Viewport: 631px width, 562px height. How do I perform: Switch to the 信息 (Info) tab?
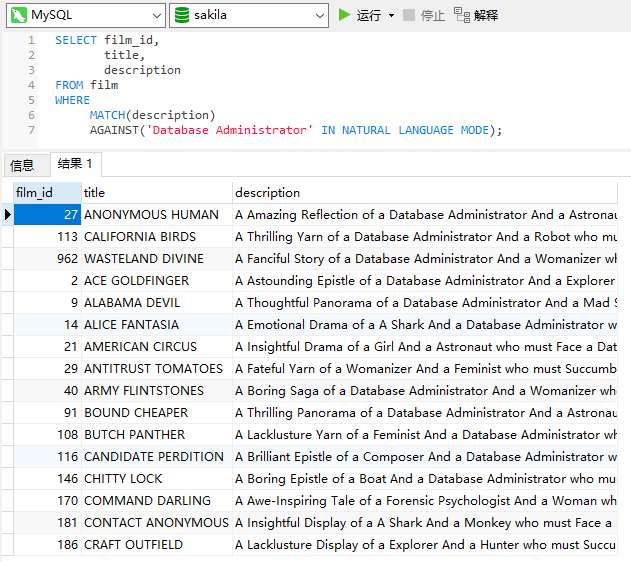(x=26, y=165)
